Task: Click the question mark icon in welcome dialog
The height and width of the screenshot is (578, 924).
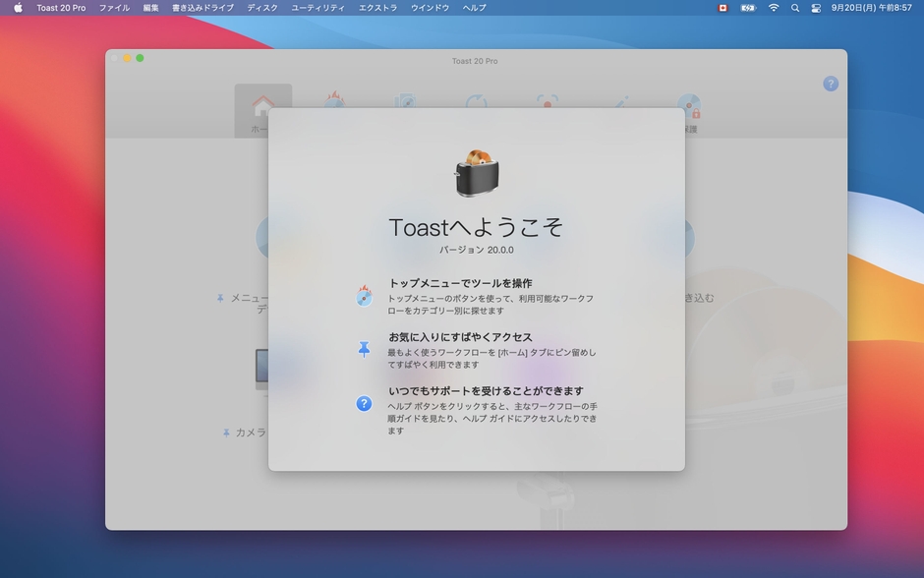Action: (x=364, y=403)
